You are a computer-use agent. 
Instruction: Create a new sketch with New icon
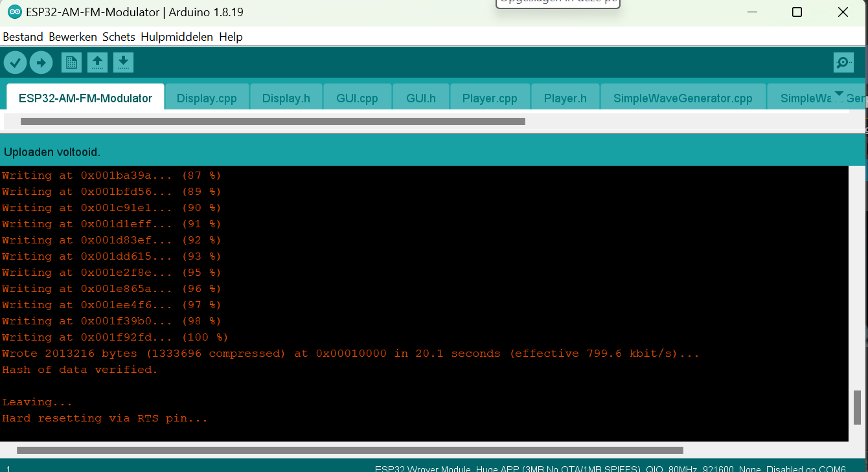tap(71, 63)
